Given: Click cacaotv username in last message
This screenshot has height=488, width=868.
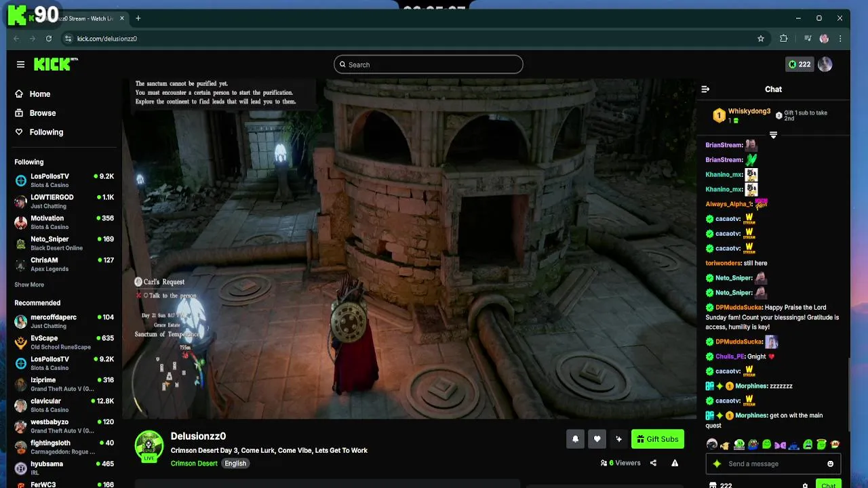Looking at the screenshot, I should (x=728, y=401).
